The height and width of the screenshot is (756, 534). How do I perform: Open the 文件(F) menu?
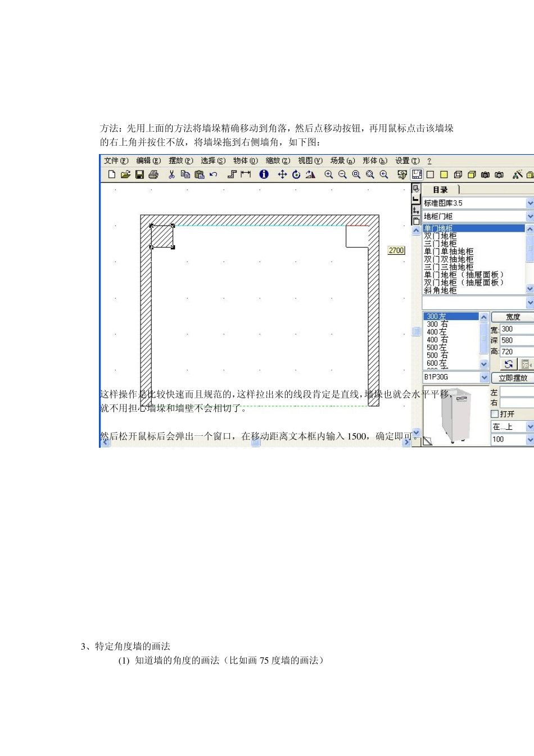click(116, 161)
